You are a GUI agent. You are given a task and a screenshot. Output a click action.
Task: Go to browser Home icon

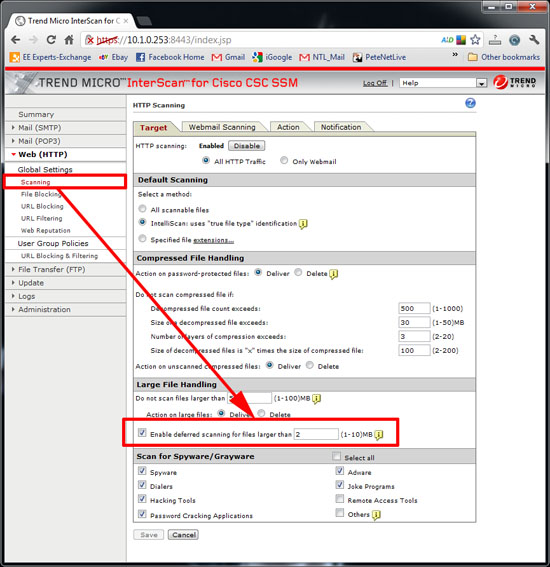pos(69,39)
